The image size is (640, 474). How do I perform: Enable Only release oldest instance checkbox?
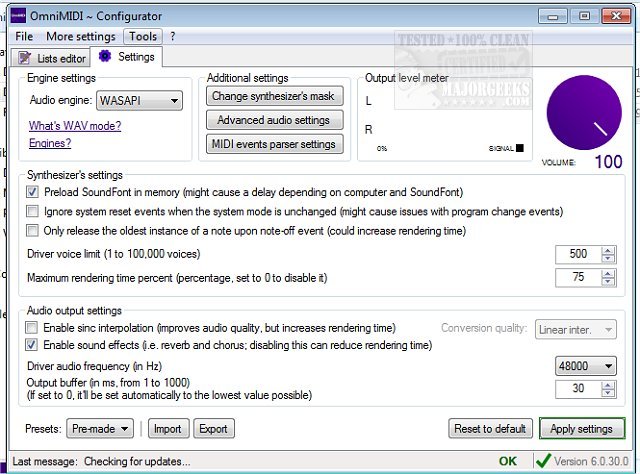[32, 230]
